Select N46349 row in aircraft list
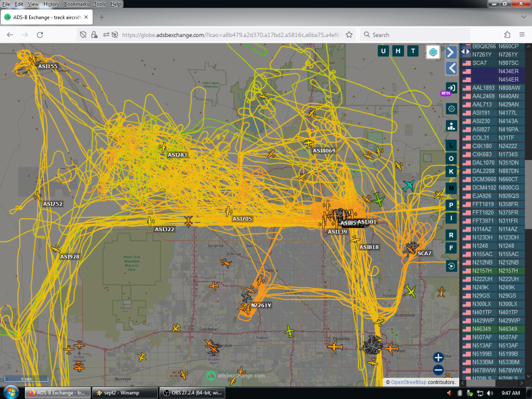Viewport: 532px width, 399px height. pos(494,329)
